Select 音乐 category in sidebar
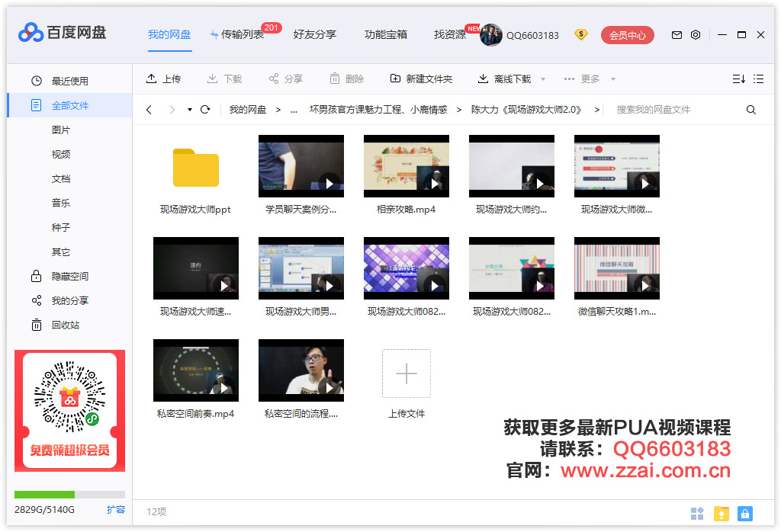The image size is (781, 532). click(x=61, y=203)
